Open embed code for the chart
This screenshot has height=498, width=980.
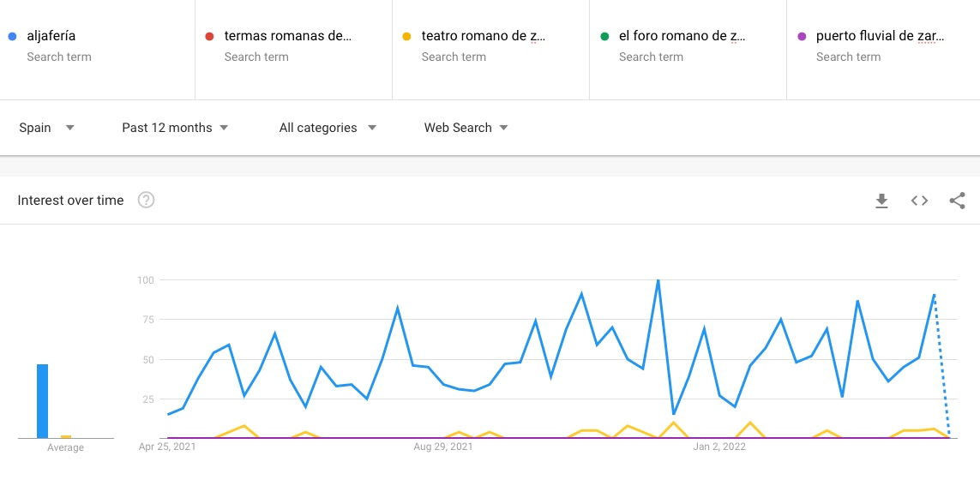(919, 201)
